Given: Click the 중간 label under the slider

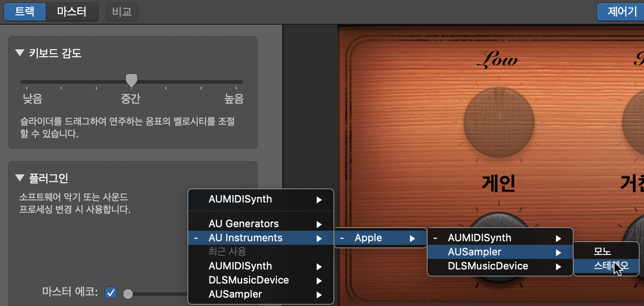Looking at the screenshot, I should point(131,99).
